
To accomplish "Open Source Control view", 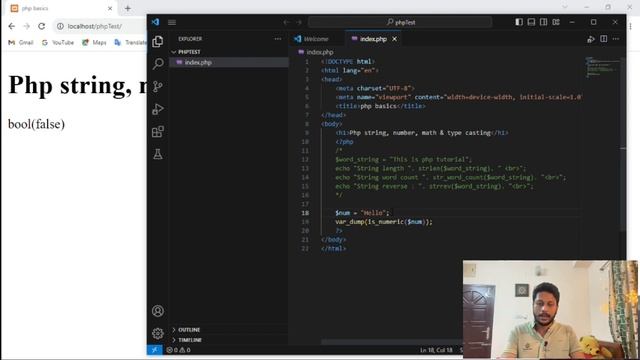I will [x=158, y=87].
